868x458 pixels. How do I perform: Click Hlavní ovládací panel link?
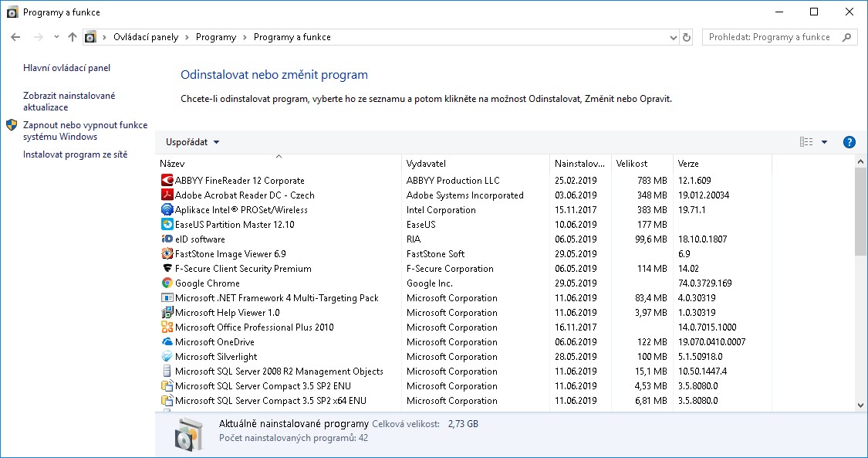pyautogui.click(x=66, y=68)
